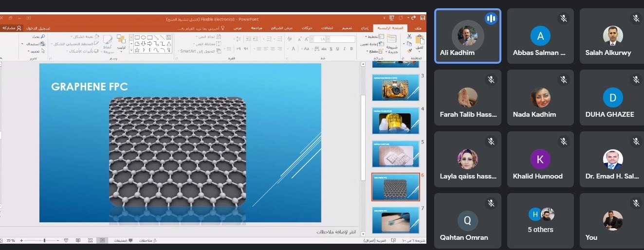Switch to Reading view icon
The image size is (644, 250).
78,240
